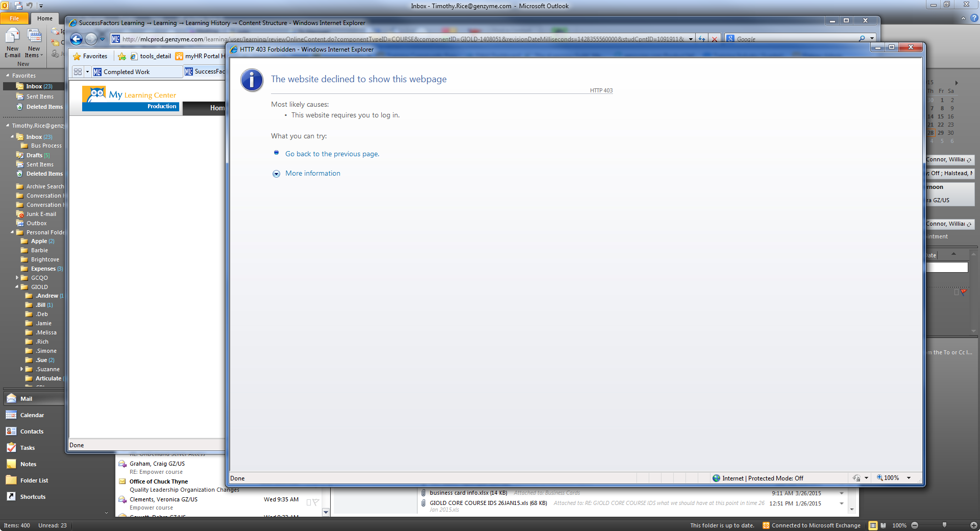Switch to the Completed Work tab
Image resolution: width=980 pixels, height=531 pixels.
click(x=137, y=72)
